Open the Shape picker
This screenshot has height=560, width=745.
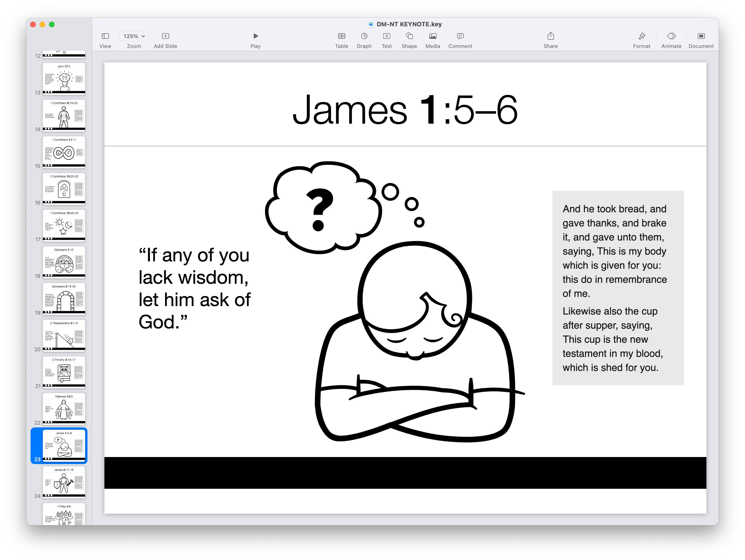409,40
